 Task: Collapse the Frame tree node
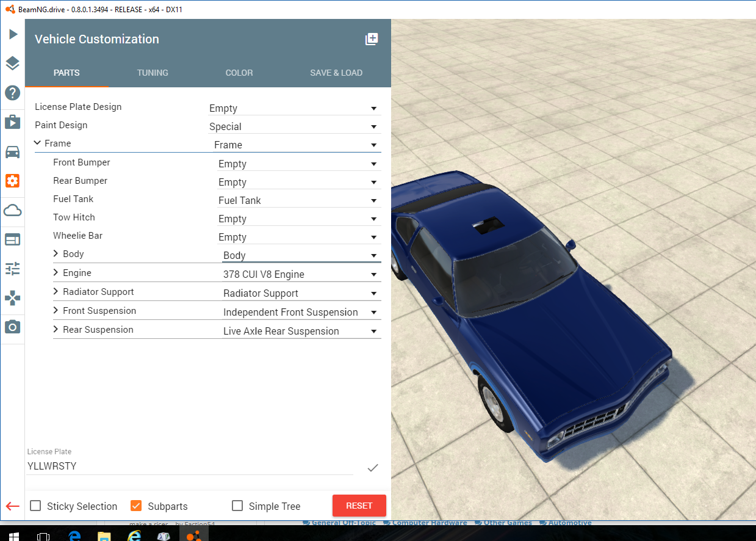(x=38, y=143)
